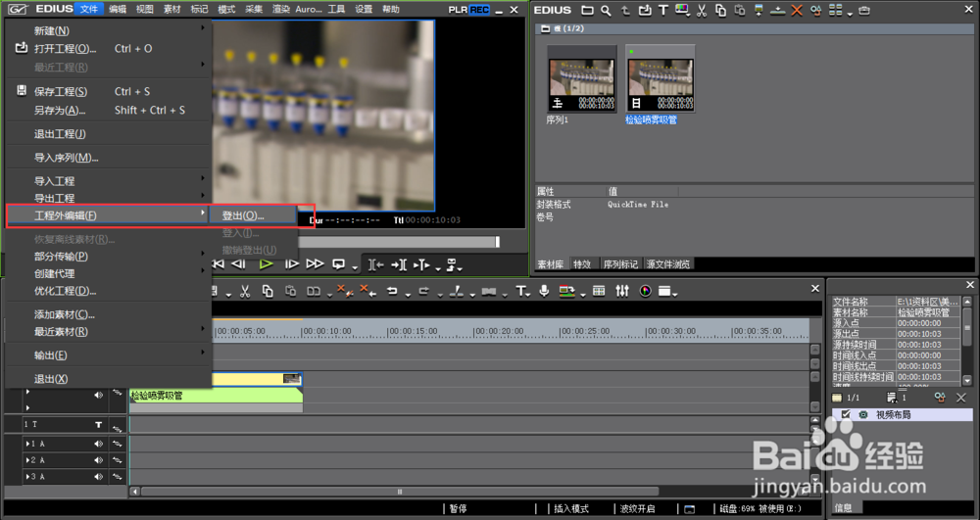
Task: Select 退出(X) in File menu
Action: pyautogui.click(x=109, y=379)
